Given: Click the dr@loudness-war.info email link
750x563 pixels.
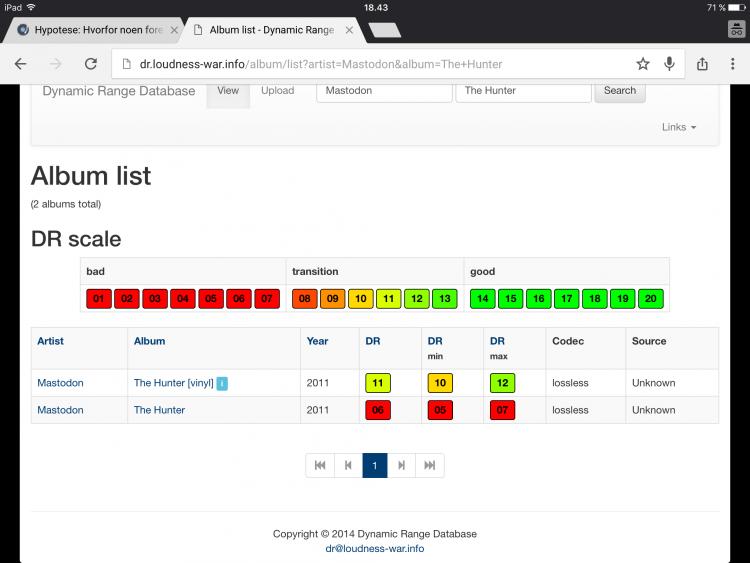Looking at the screenshot, I should [375, 549].
